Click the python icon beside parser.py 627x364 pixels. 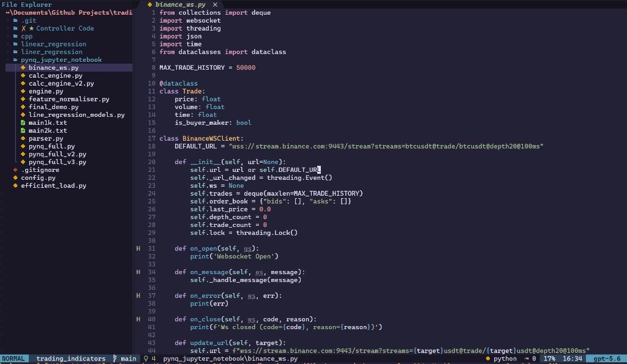tap(23, 138)
